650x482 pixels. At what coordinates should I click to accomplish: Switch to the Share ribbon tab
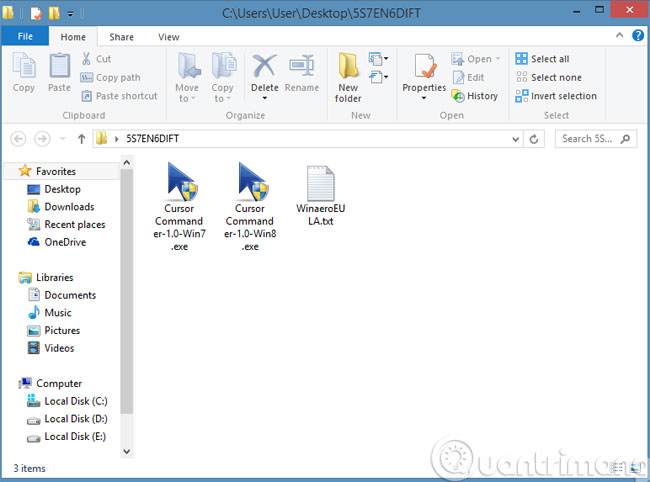pos(121,37)
